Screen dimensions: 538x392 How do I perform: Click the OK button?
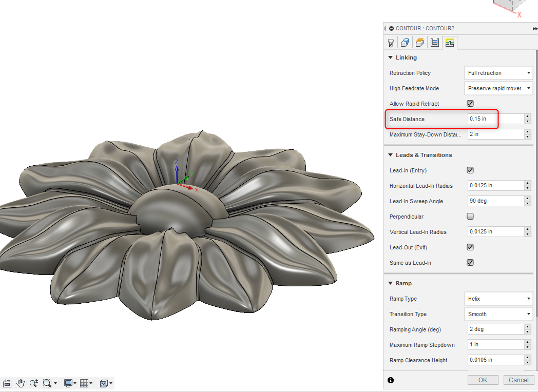483,380
